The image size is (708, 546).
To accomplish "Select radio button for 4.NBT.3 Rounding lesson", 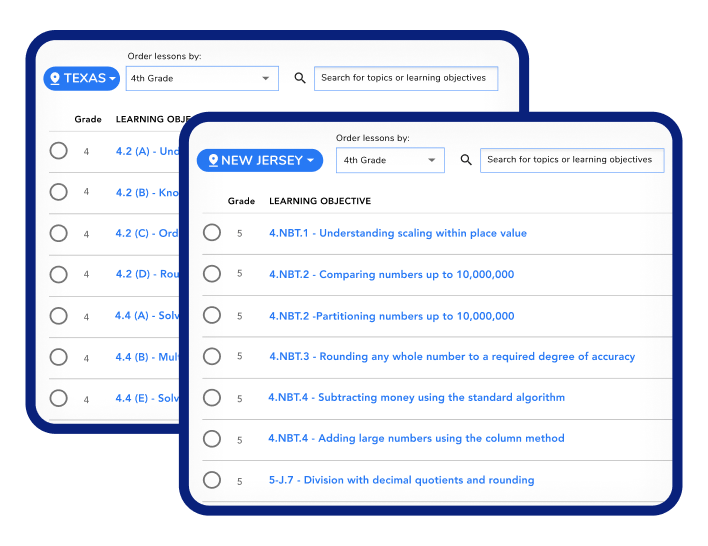I will click(x=212, y=356).
